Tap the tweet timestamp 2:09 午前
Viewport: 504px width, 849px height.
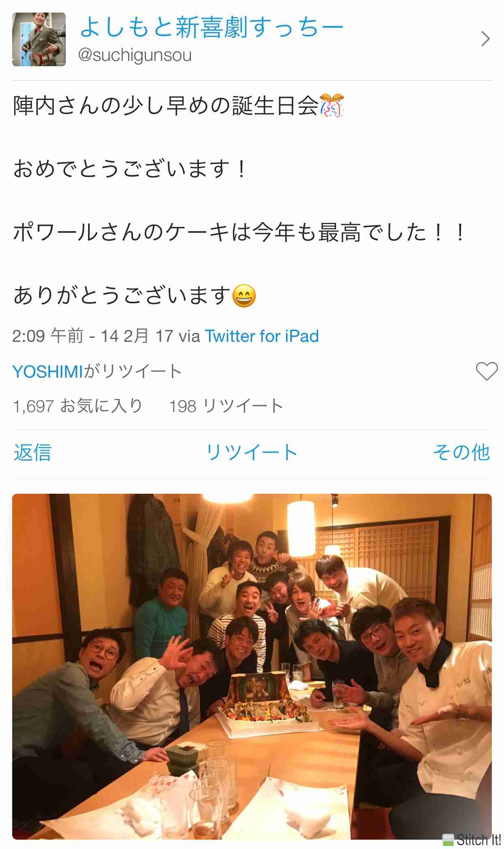[x=47, y=336]
